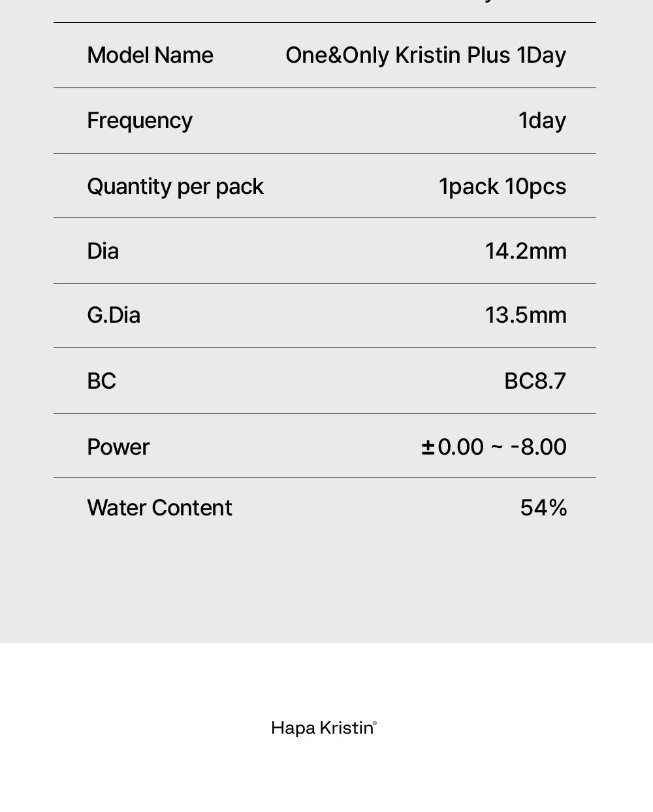The height and width of the screenshot is (812, 653).
Task: Select the Water Content label
Action: tap(159, 508)
